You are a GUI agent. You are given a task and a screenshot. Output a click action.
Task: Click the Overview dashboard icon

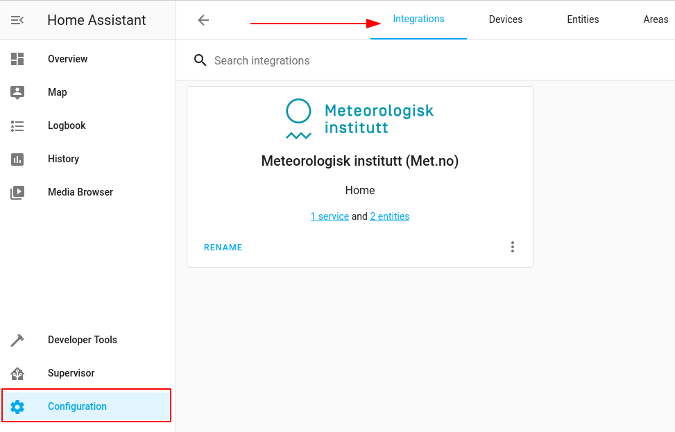click(x=17, y=59)
